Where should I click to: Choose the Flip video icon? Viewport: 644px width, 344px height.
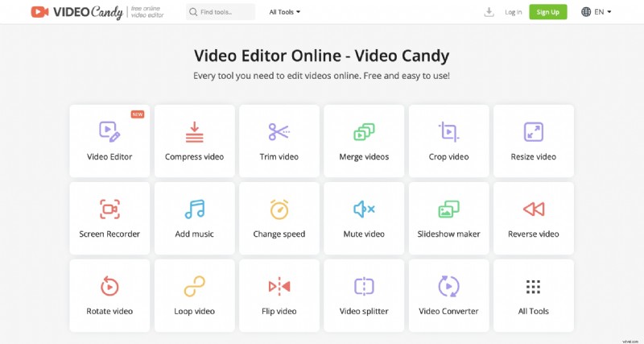click(x=279, y=286)
